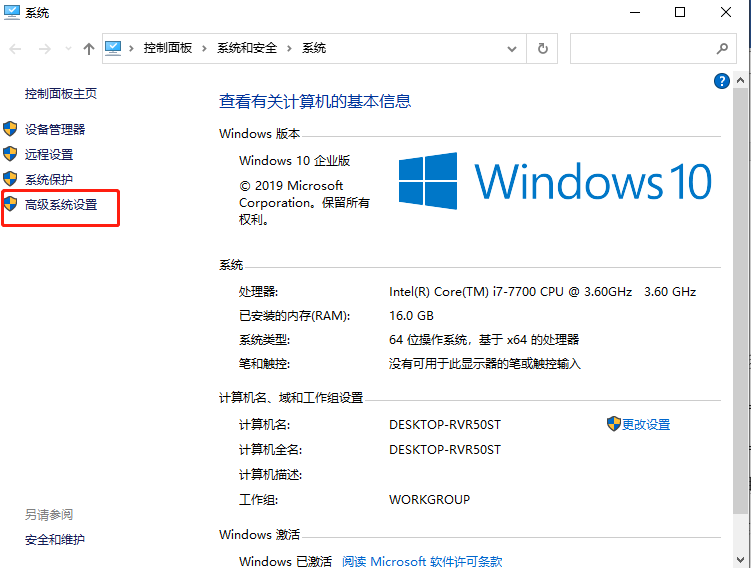Click the shield icon beside 系统保护
Viewport: 751px width, 568px height.
pos(11,179)
